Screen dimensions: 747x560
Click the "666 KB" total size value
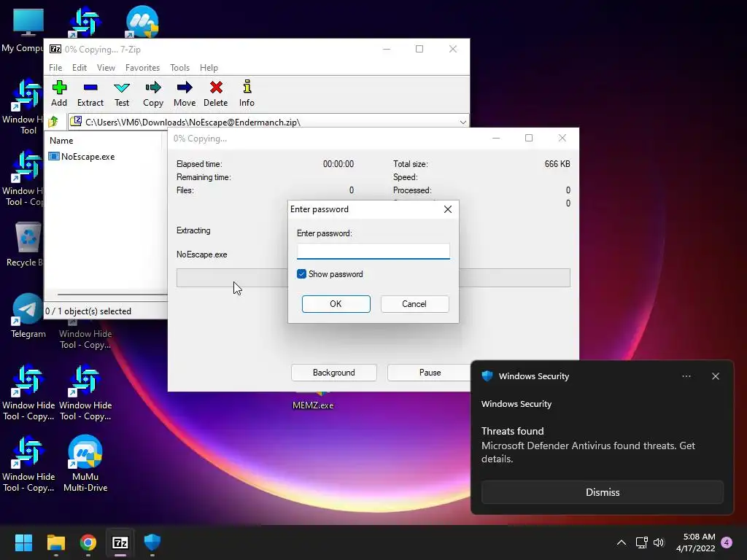click(x=557, y=164)
